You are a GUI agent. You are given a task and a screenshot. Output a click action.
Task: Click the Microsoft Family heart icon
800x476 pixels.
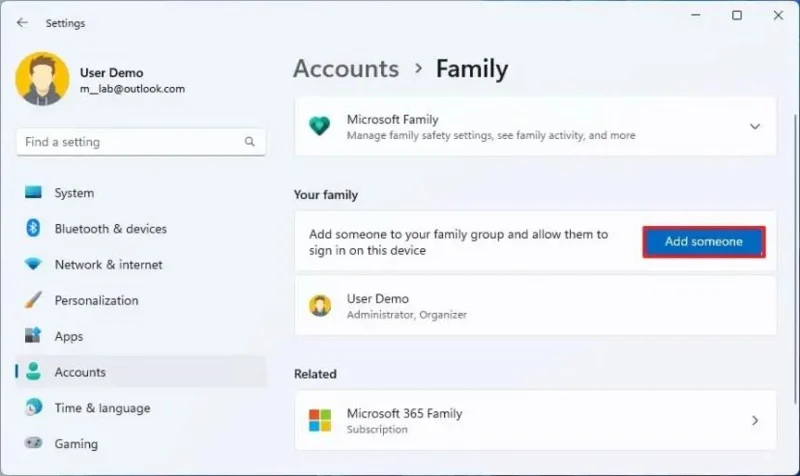coord(320,126)
